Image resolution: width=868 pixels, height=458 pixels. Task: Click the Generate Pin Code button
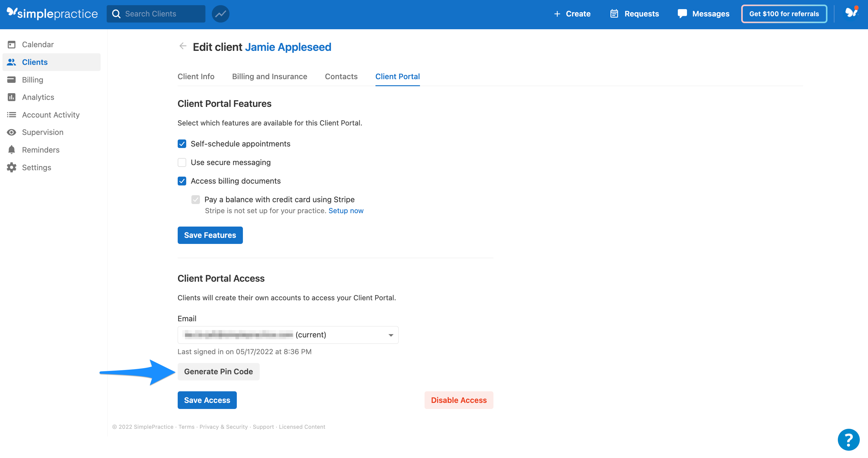(218, 371)
